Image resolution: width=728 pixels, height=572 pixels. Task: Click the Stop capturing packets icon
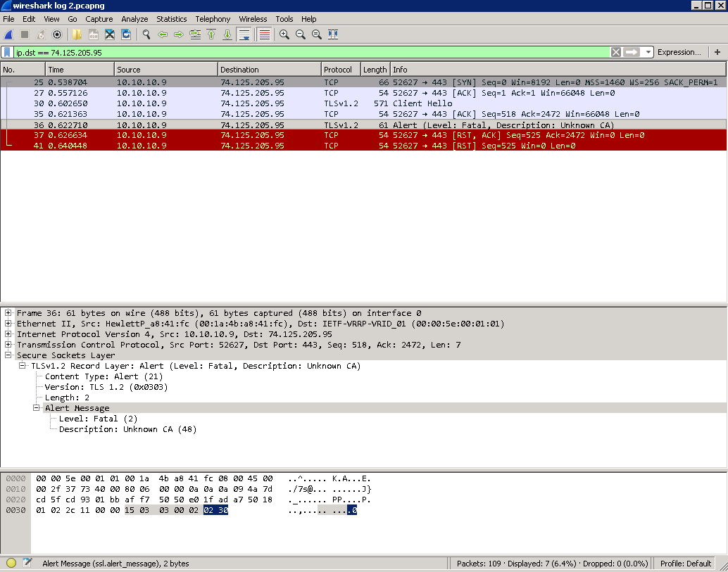point(25,34)
